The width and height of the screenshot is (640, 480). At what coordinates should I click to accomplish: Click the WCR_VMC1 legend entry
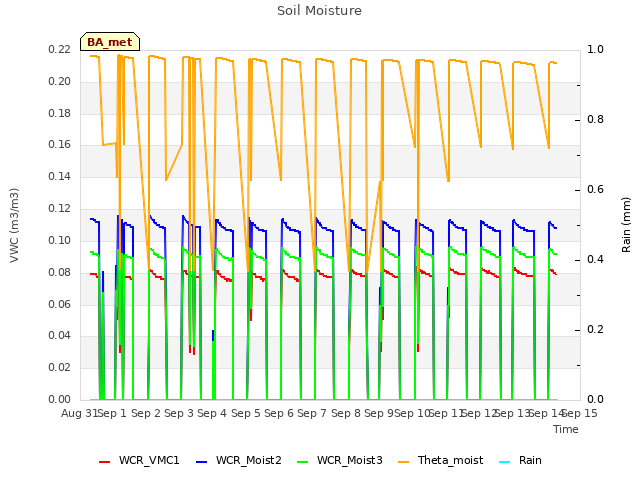tap(139, 460)
